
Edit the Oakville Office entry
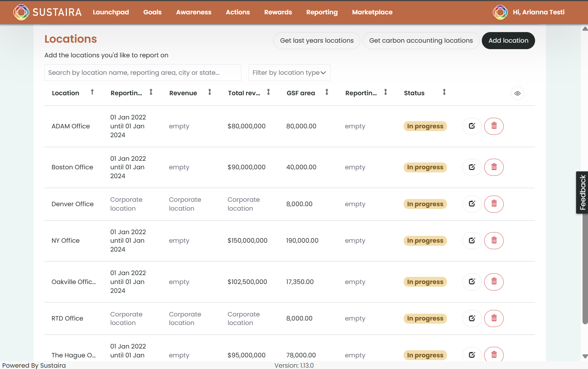click(x=472, y=282)
